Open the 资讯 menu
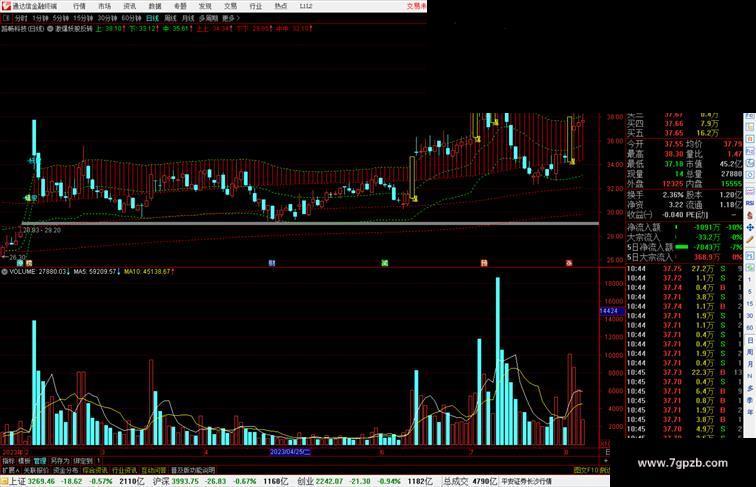The image size is (756, 487). pos(130,6)
